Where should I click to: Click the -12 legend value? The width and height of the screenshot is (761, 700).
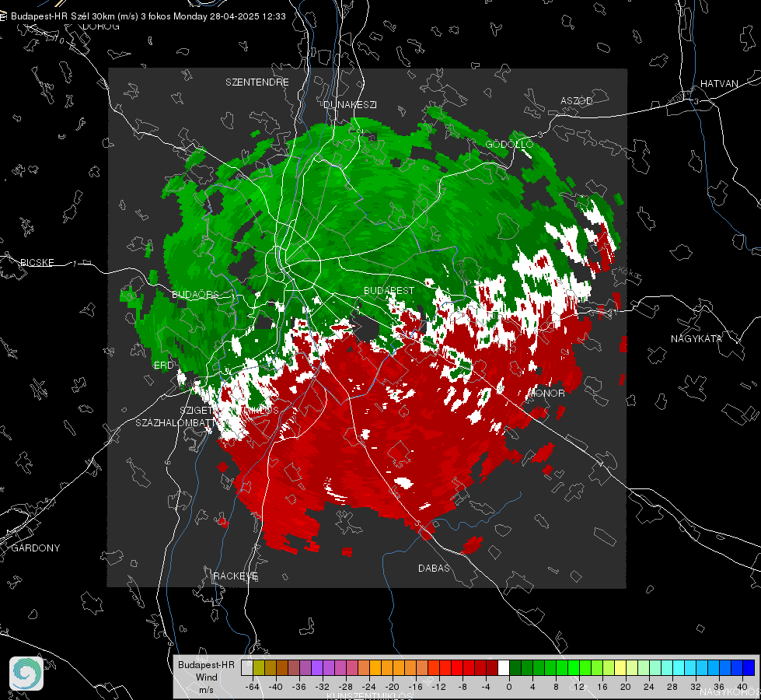(x=438, y=687)
